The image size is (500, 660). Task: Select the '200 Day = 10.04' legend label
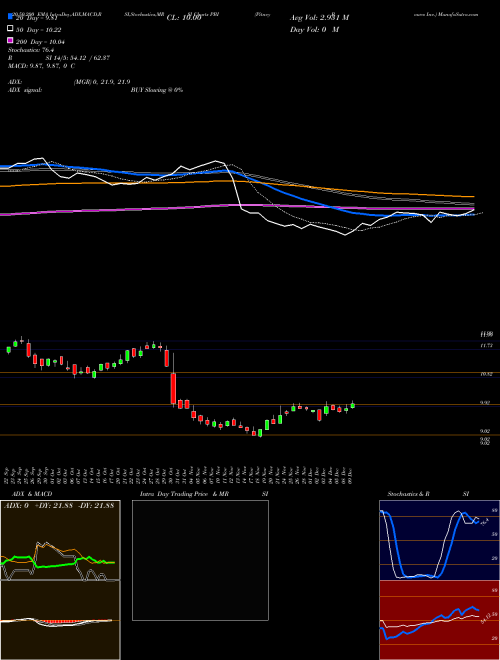coord(40,42)
